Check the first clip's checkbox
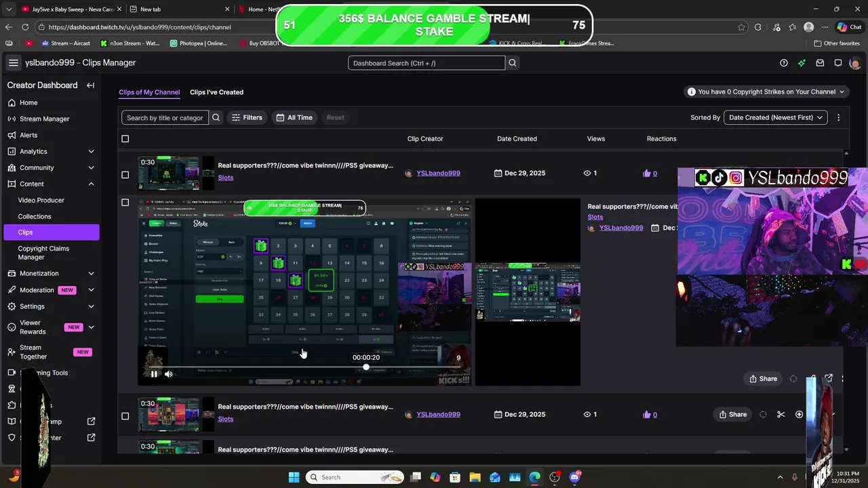 (125, 175)
